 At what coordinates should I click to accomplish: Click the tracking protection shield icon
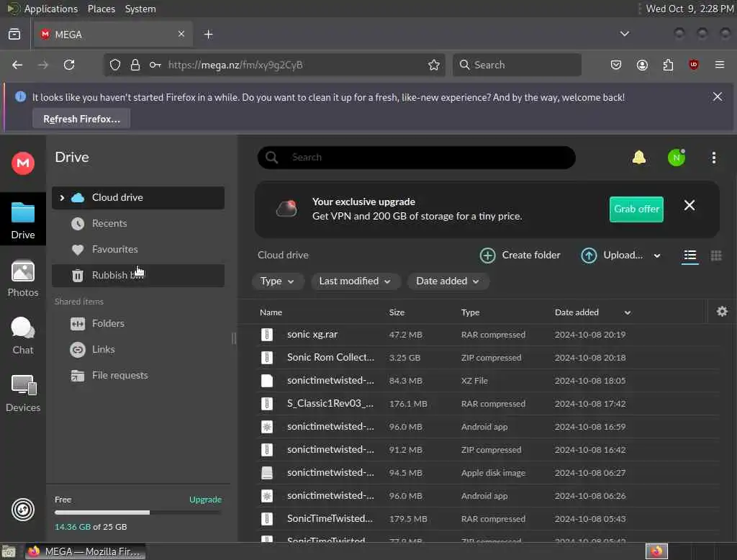[115, 65]
